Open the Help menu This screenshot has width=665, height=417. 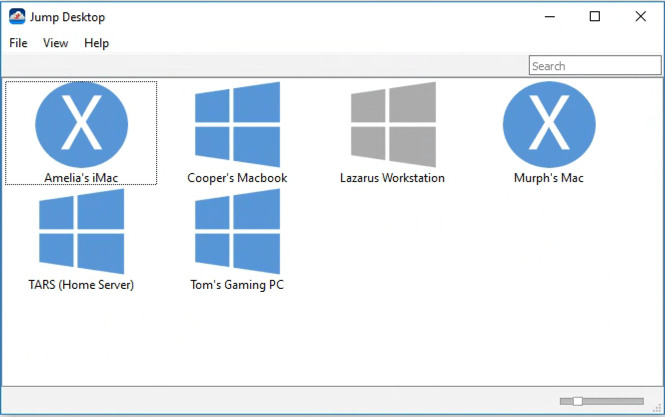coord(97,43)
